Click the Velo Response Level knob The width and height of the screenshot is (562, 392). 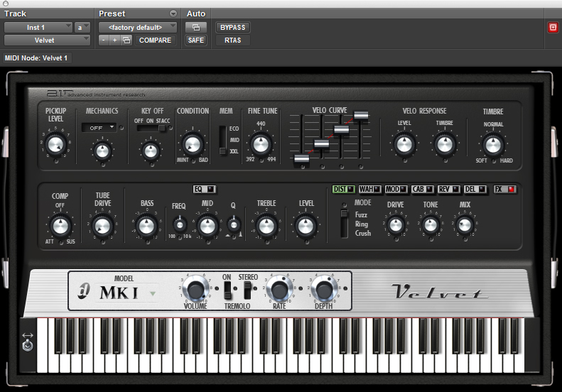[404, 144]
